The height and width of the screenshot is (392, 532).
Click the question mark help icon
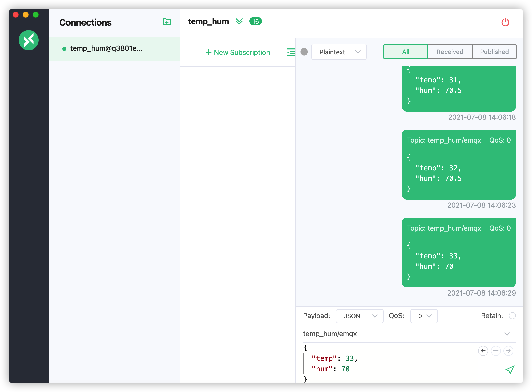click(x=304, y=52)
